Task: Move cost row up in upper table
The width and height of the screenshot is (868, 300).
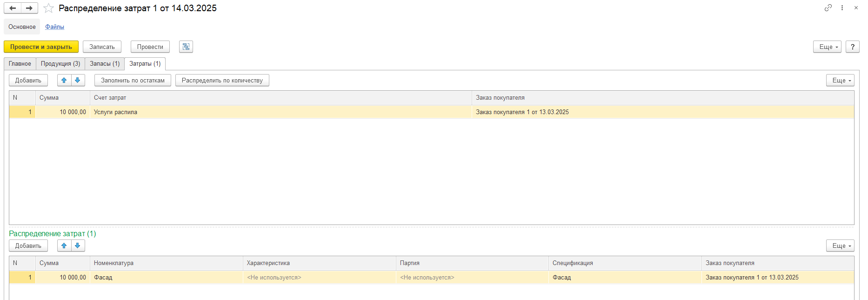Action: pyautogui.click(x=64, y=80)
